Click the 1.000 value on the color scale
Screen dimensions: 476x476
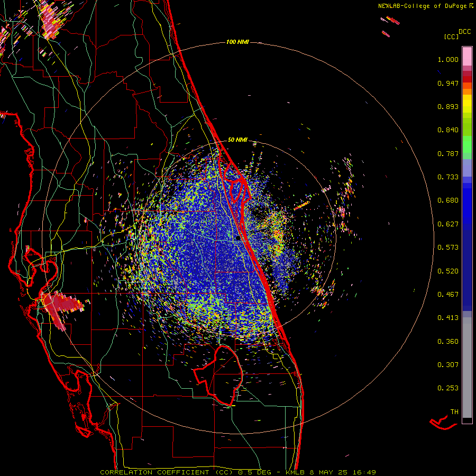[x=448, y=59]
